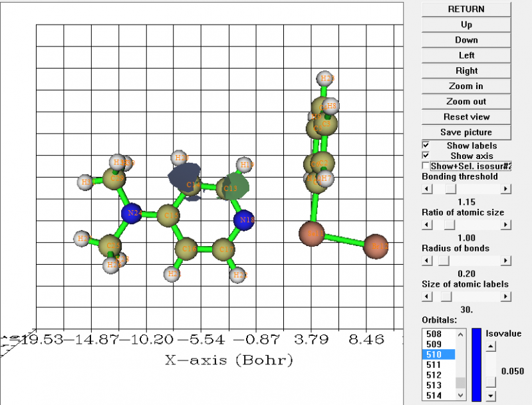Decrease bonding threshold with left arrow
Viewport: 532px width, 405px height.
(x=427, y=189)
